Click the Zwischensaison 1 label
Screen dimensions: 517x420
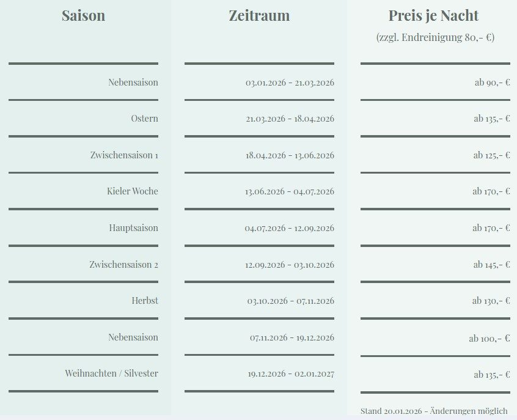[x=124, y=155]
